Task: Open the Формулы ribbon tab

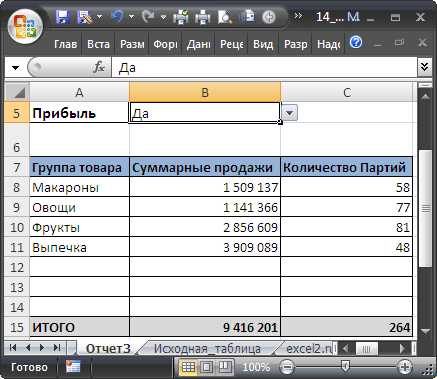Action: [165, 44]
